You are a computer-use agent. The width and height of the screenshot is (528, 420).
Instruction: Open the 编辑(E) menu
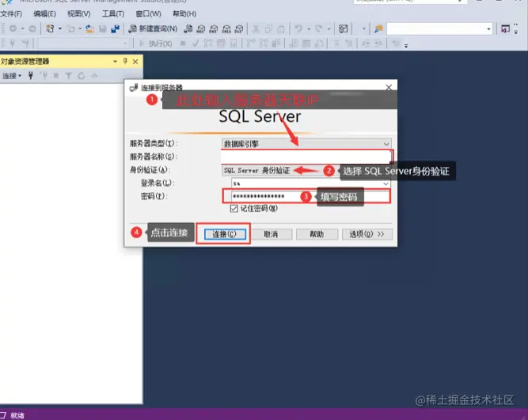pyautogui.click(x=44, y=13)
